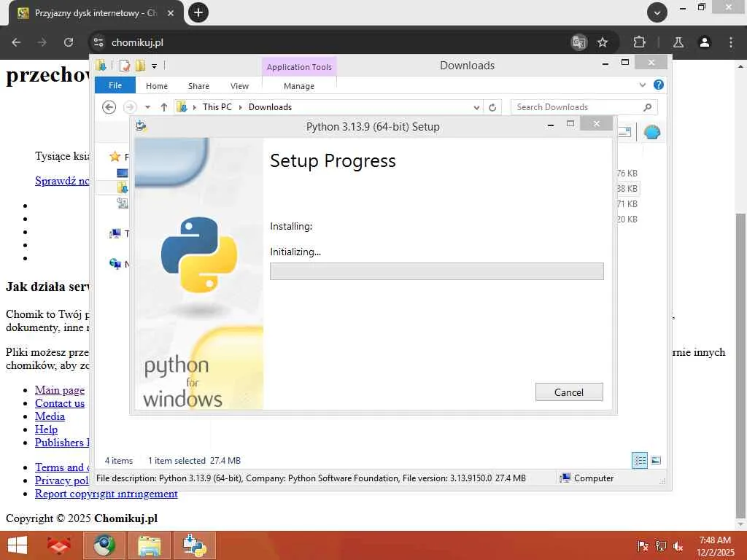The image size is (747, 560).
Task: Go back in the Downloads Explorer window
Action: (x=109, y=107)
